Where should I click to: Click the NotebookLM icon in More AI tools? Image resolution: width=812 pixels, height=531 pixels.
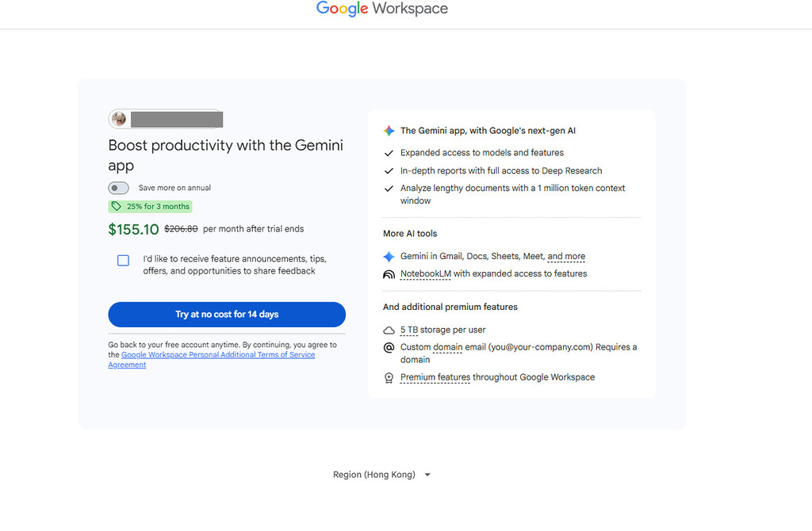click(x=389, y=273)
